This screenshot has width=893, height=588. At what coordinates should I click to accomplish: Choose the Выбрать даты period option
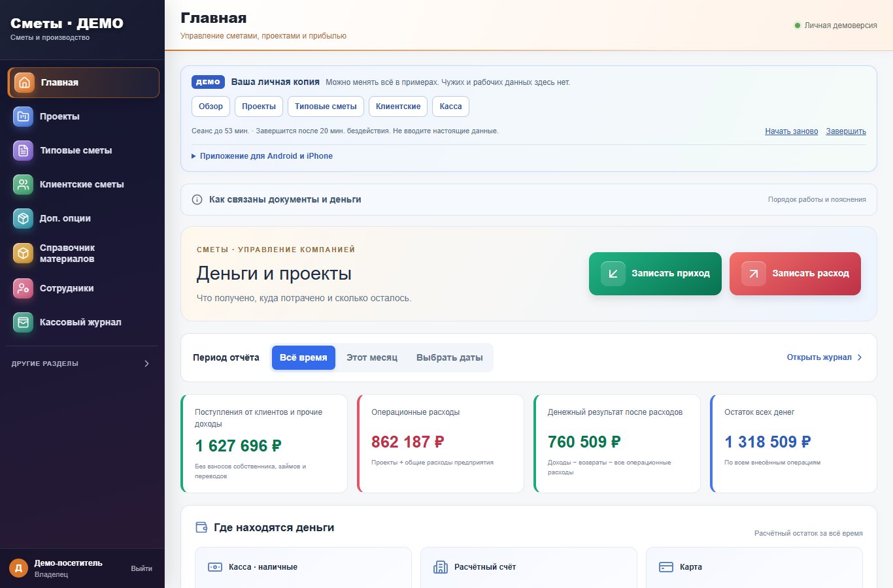pos(450,357)
